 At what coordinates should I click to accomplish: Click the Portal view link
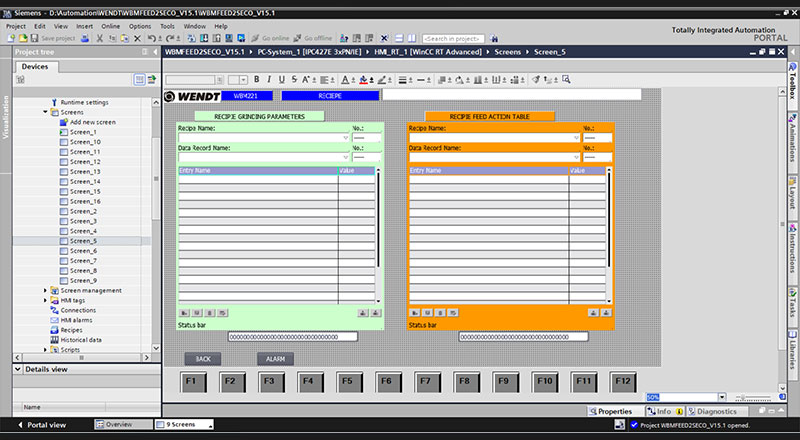point(42,425)
